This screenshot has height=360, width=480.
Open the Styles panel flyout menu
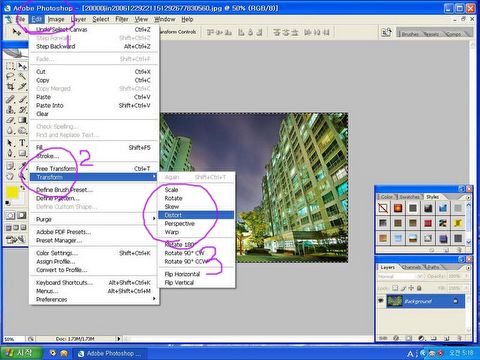(x=468, y=197)
